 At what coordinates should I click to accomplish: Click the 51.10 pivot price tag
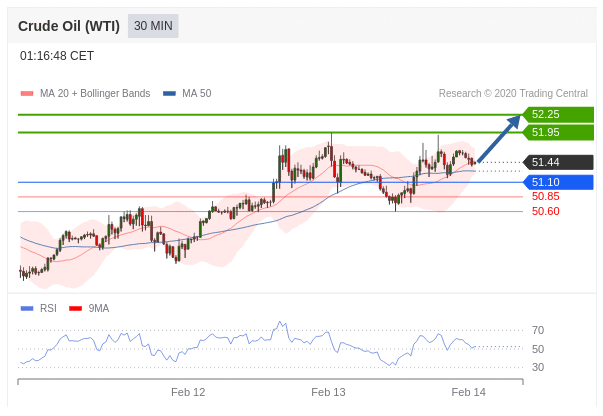[x=558, y=182]
